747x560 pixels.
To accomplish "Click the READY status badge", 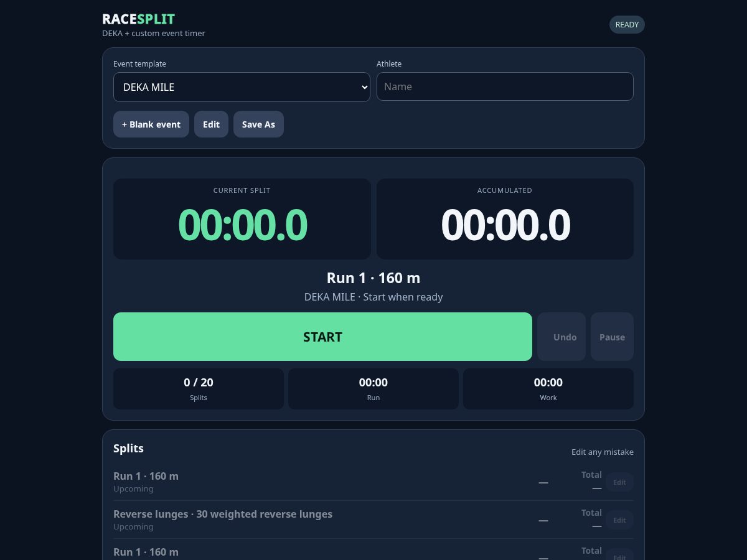I will click(x=627, y=25).
